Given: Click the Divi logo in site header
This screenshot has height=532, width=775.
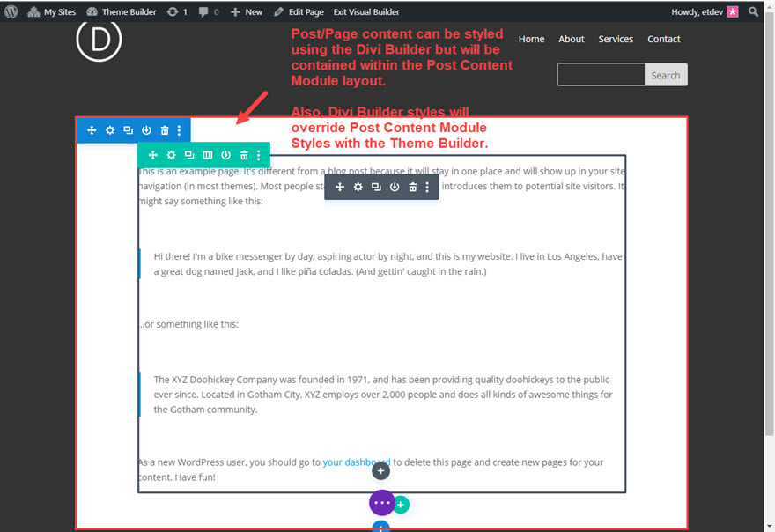Looking at the screenshot, I should pos(99,40).
